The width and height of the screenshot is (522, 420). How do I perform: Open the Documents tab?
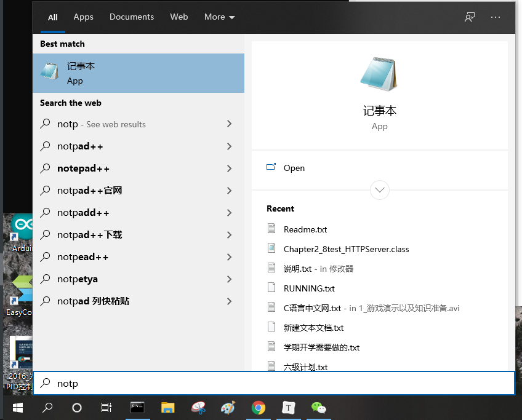[x=132, y=17]
